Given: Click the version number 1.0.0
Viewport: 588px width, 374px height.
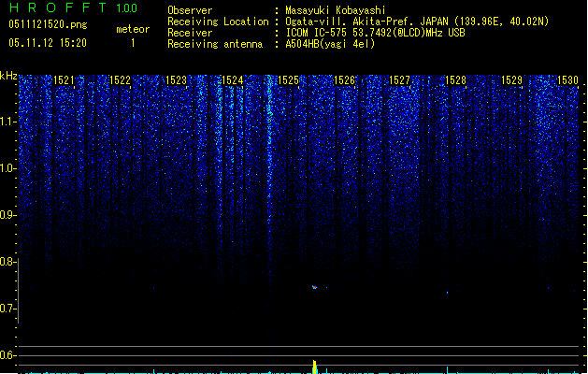Looking at the screenshot, I should tap(127, 8).
